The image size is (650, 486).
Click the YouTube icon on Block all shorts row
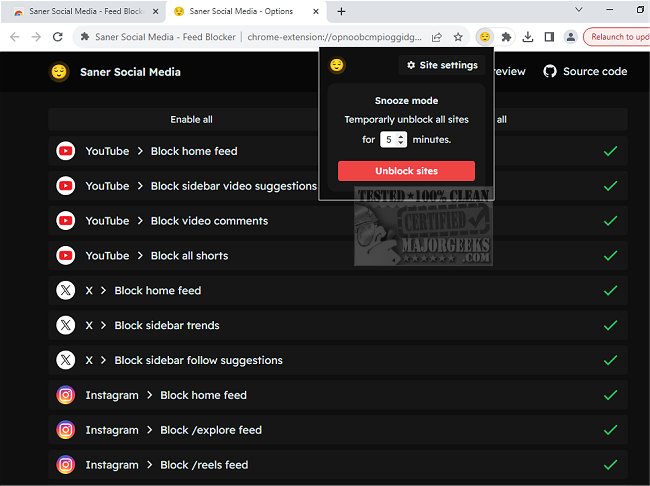[x=65, y=255]
